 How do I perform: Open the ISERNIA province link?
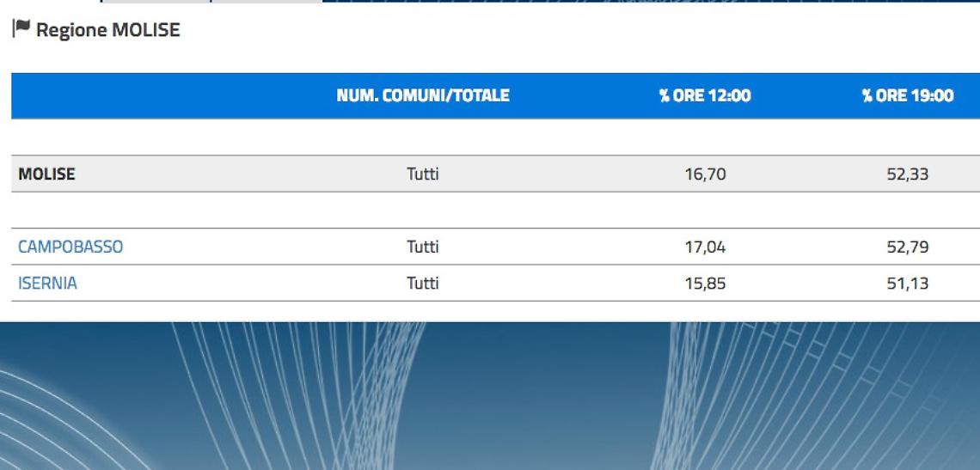click(x=47, y=284)
